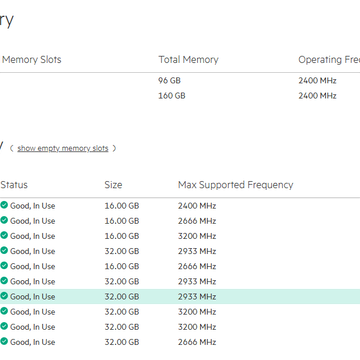Screen dimensions: 360x360
Task: Click the status icon of the last 32 GB 3200 MHz row
Action: coord(4,327)
